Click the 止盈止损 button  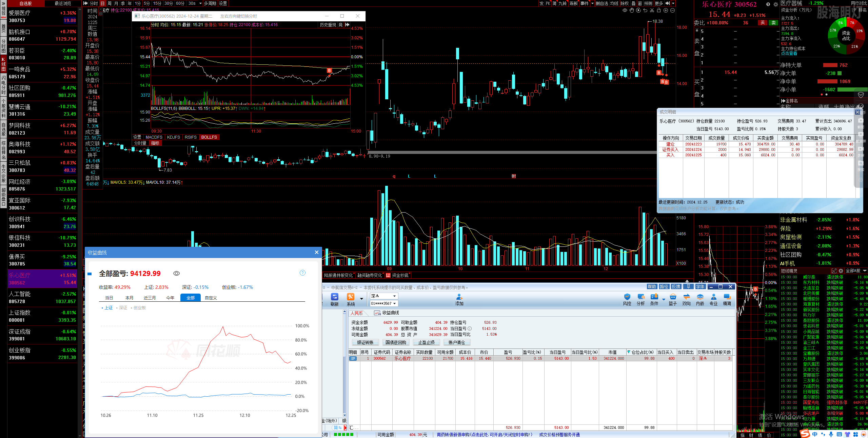point(426,342)
